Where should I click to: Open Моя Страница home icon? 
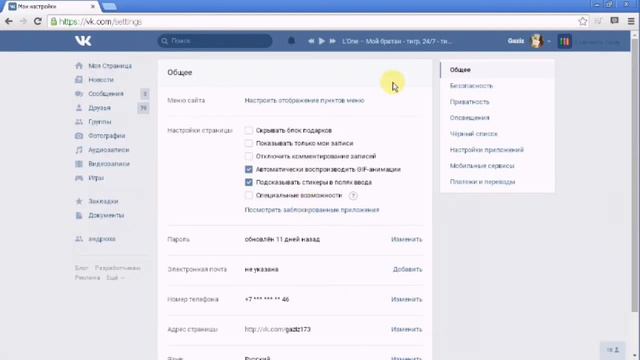79,66
